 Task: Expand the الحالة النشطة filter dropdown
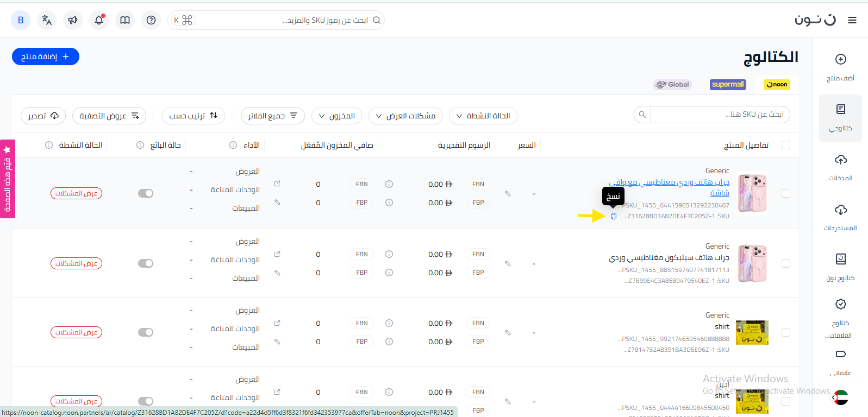483,116
